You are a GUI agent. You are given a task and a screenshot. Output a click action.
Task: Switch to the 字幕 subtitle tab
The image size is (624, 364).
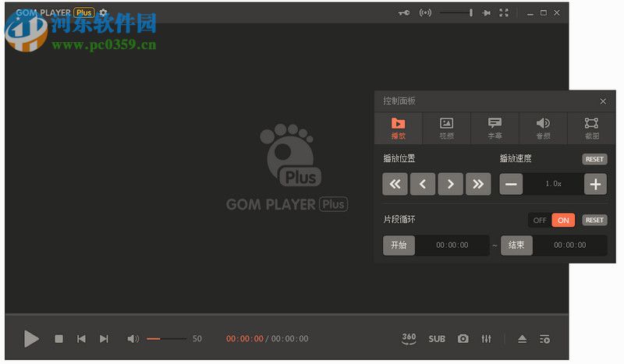click(495, 128)
